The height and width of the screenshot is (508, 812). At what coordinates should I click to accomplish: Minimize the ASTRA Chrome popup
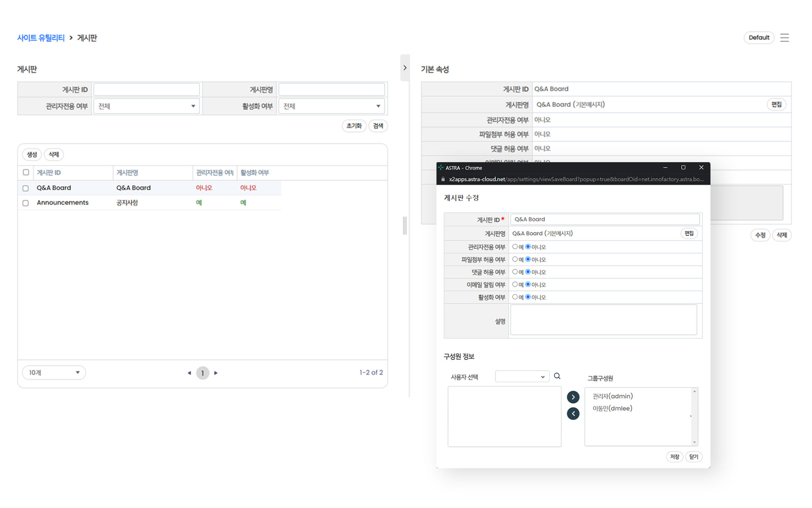point(665,168)
